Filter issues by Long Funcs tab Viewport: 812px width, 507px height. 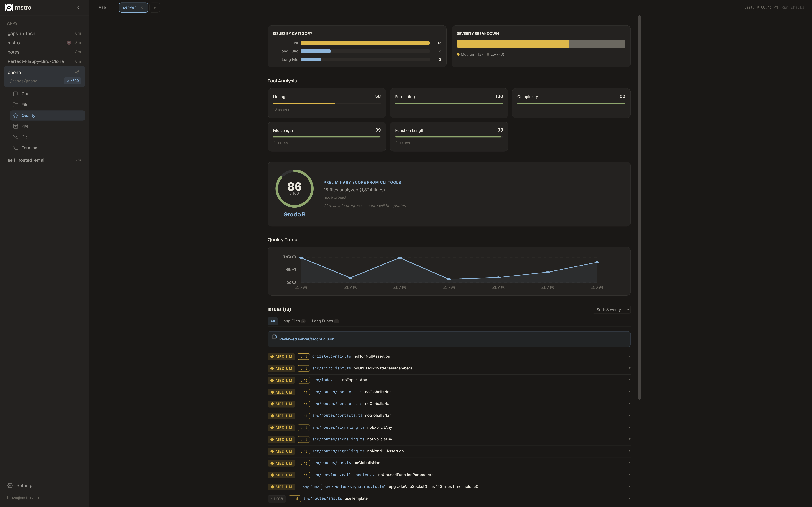(325, 321)
